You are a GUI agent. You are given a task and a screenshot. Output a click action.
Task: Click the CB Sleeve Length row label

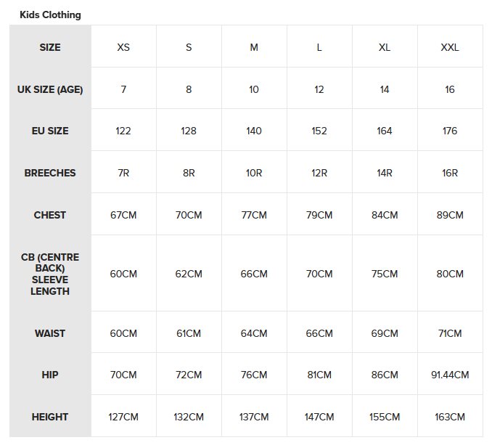pos(50,274)
